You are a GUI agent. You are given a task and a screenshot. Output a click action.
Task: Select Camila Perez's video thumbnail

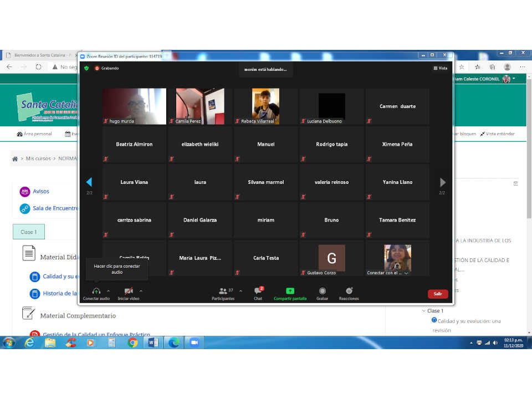[200, 106]
